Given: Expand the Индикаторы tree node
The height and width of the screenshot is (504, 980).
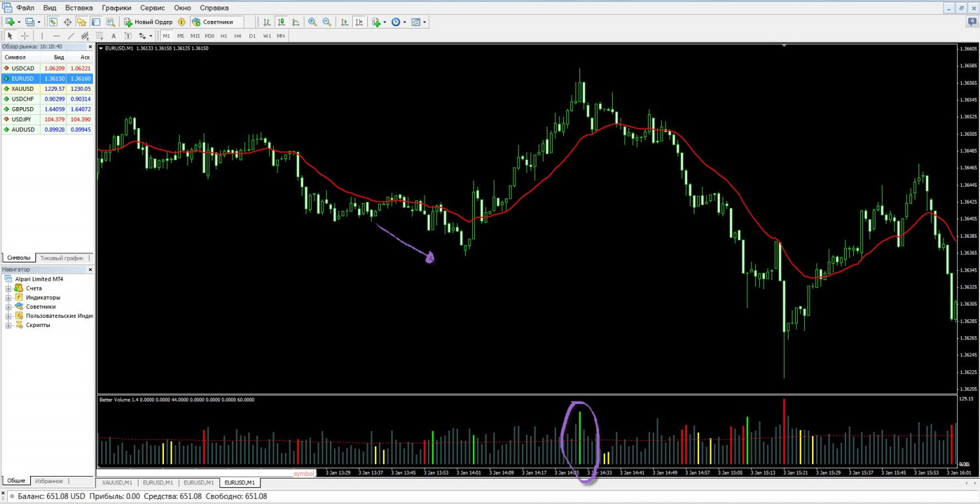Looking at the screenshot, I should [x=8, y=297].
